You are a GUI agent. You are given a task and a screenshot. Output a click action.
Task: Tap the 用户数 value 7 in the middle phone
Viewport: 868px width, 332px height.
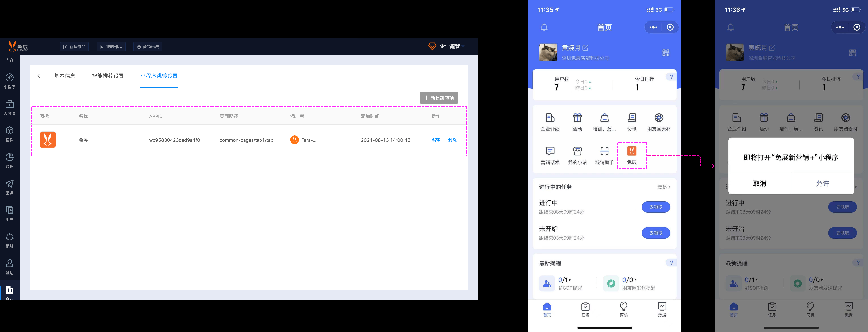tap(556, 88)
